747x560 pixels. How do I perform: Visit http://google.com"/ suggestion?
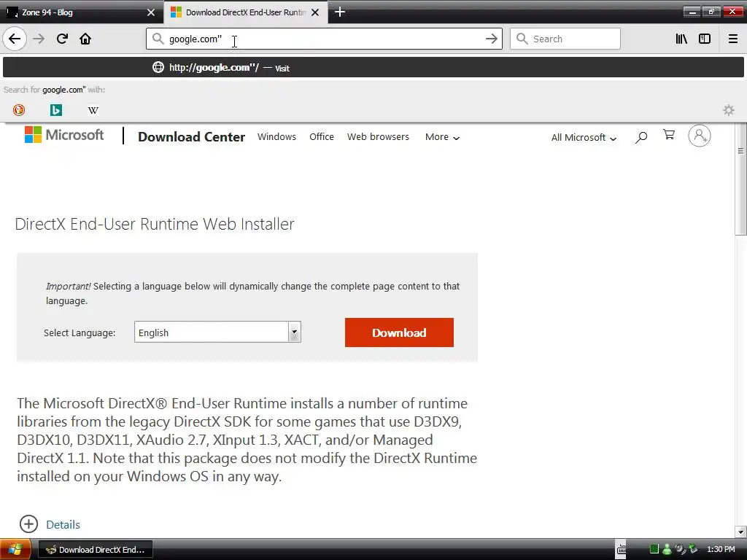[x=373, y=68]
